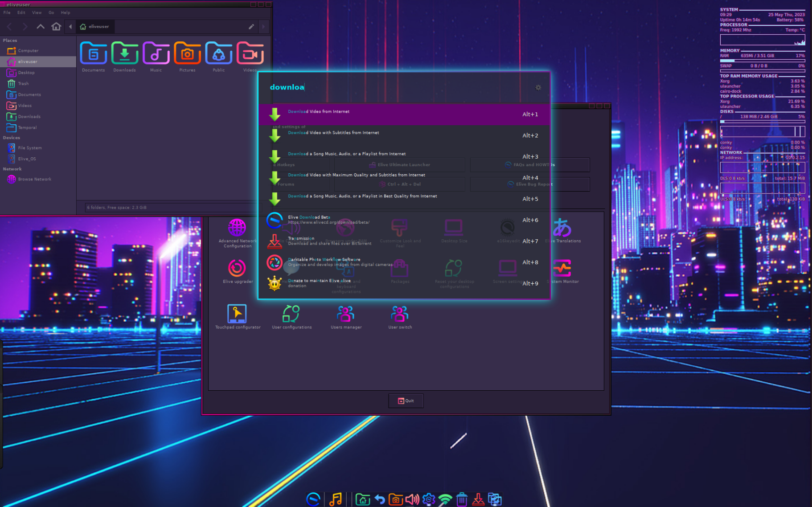The width and height of the screenshot is (812, 507).
Task: Open Edit menu in file manager
Action: pyautogui.click(x=21, y=12)
